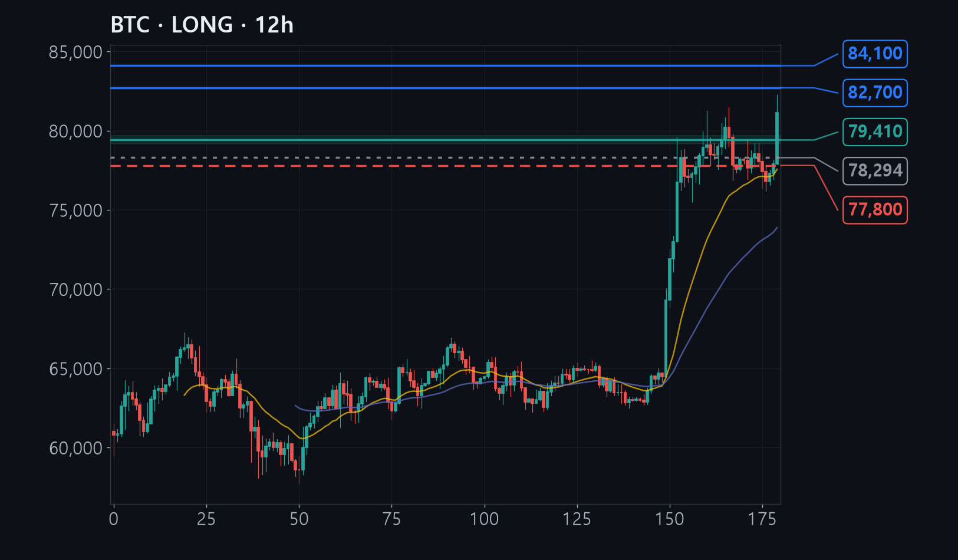The image size is (958, 560).
Task: Click the 75 x-axis tick label
Action: (x=391, y=519)
